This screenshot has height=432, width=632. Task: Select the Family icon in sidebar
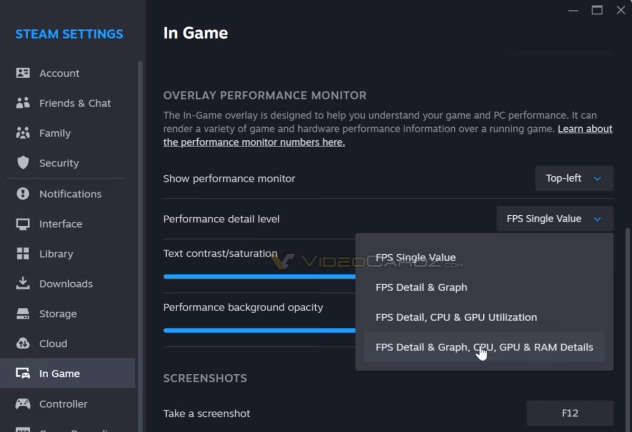pos(23,134)
